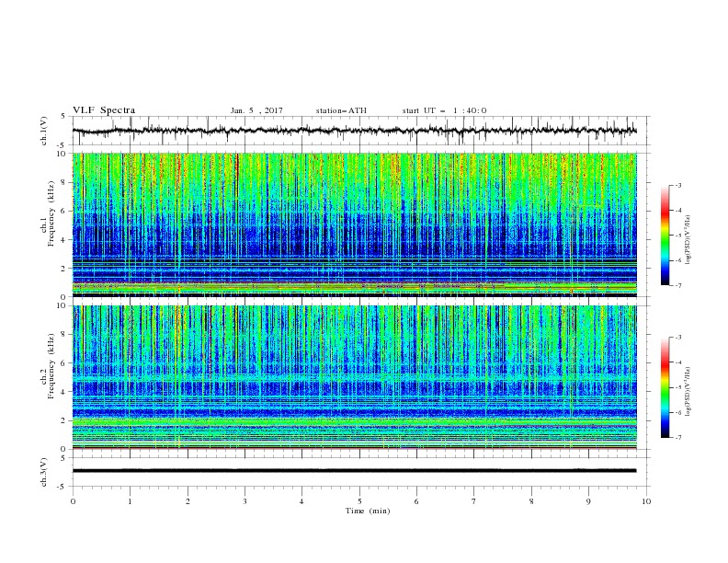Click the ch.1 spectrogram panel
The width and height of the screenshot is (728, 563).
coord(355,224)
